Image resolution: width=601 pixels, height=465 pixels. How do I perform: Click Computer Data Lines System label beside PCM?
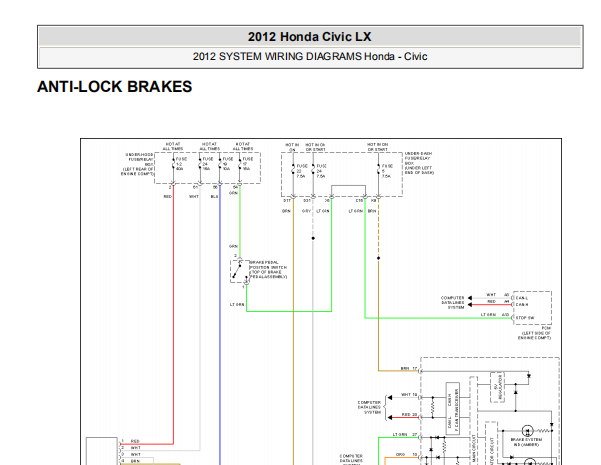452,302
